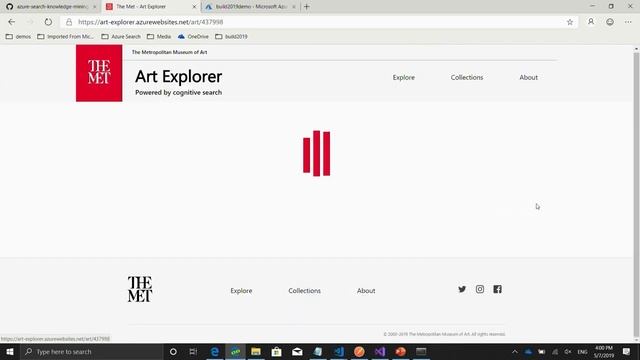
Task: Open Microsoft Edge from the taskbar
Action: coord(215,351)
